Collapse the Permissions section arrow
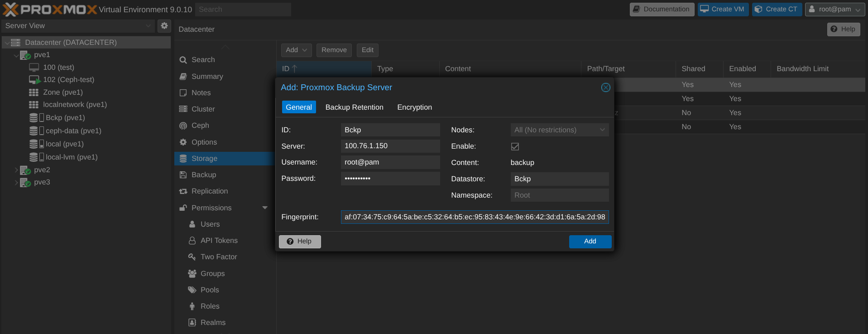Viewport: 868px width, 334px height. (x=265, y=208)
